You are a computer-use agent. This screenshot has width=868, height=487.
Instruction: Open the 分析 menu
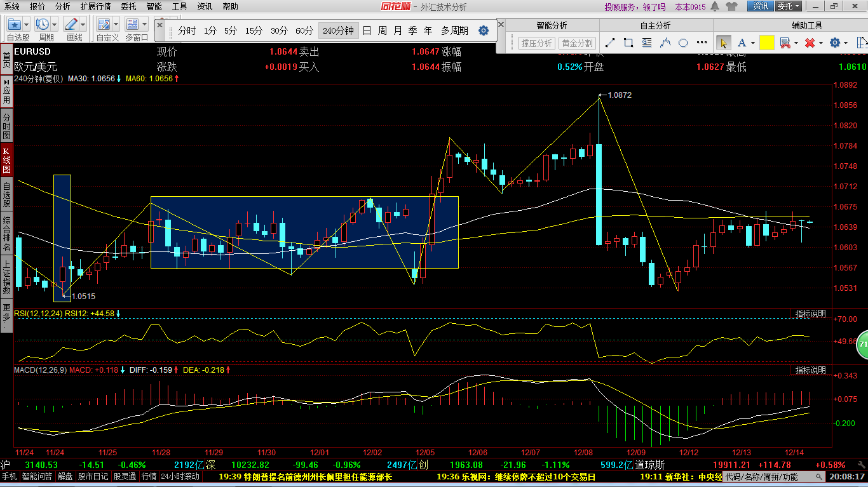pyautogui.click(x=63, y=6)
